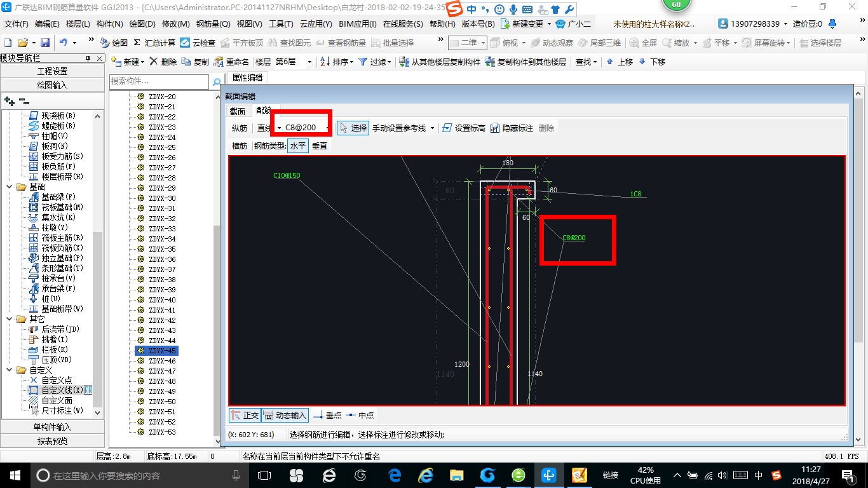
Task: Toggle 横筋 transverse rebar mode
Action: tap(240, 146)
